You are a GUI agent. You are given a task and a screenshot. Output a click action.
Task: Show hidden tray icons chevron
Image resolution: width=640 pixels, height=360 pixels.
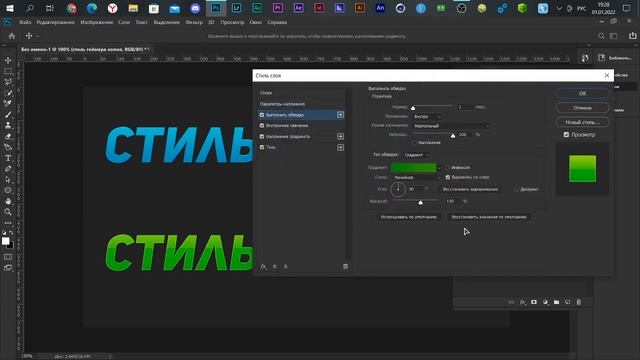tap(559, 8)
